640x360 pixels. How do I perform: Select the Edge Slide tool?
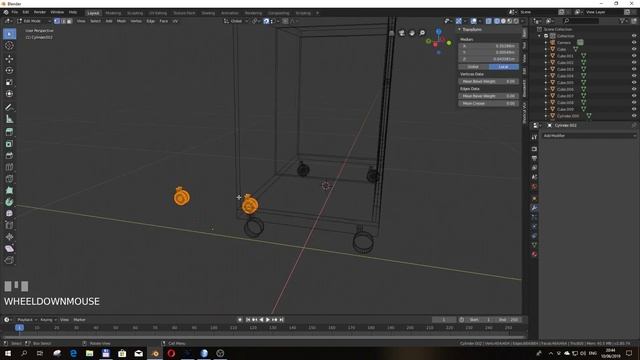pos(9,225)
